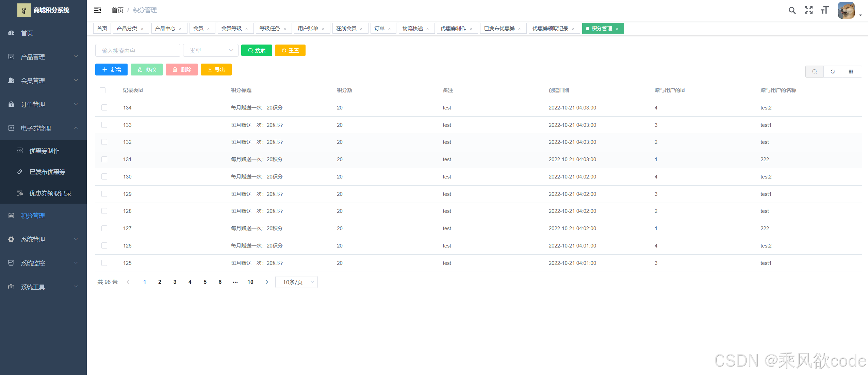Collapse the sidebar using the hamburger icon

pos(97,10)
